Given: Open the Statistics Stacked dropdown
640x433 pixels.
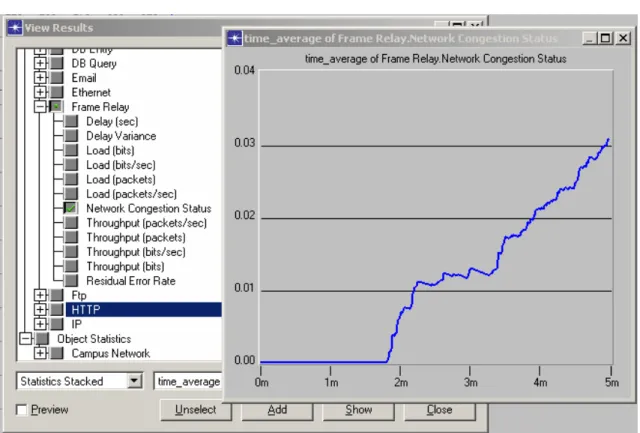Looking at the screenshot, I should click(134, 381).
